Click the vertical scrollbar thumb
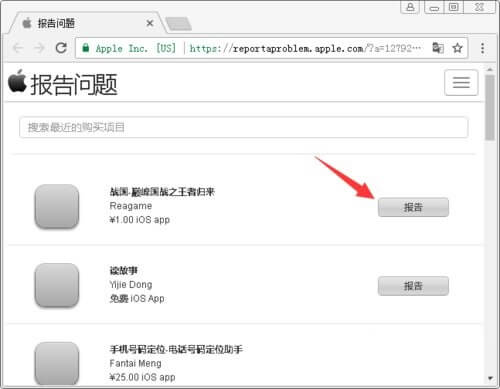The height and width of the screenshot is (389, 500). coord(490,107)
